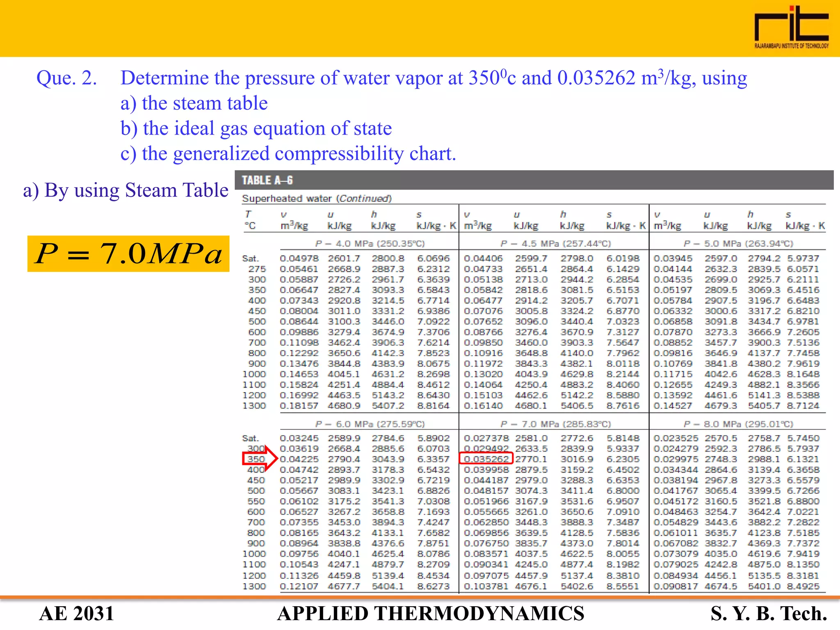The image size is (840, 630).
Task: Click 'Superheated water (Continued)' caption
Action: pyautogui.click(x=317, y=199)
